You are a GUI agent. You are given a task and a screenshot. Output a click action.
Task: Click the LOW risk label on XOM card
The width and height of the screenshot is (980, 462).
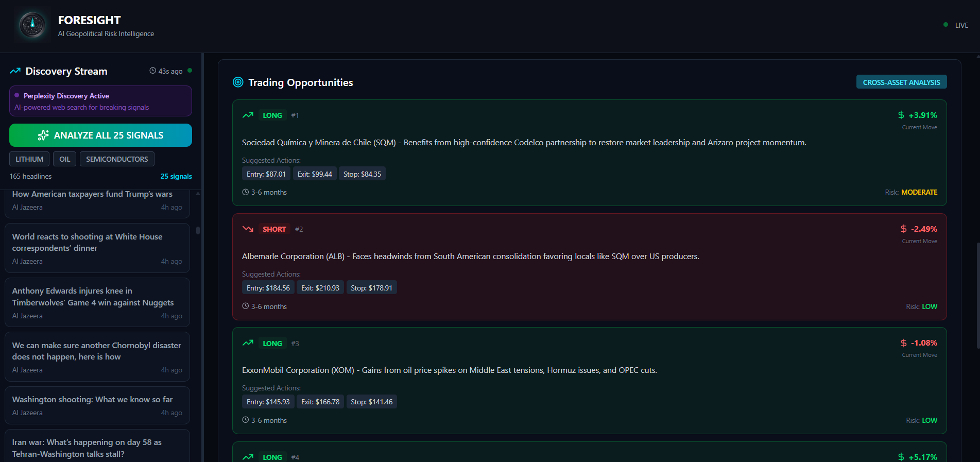[930, 420]
